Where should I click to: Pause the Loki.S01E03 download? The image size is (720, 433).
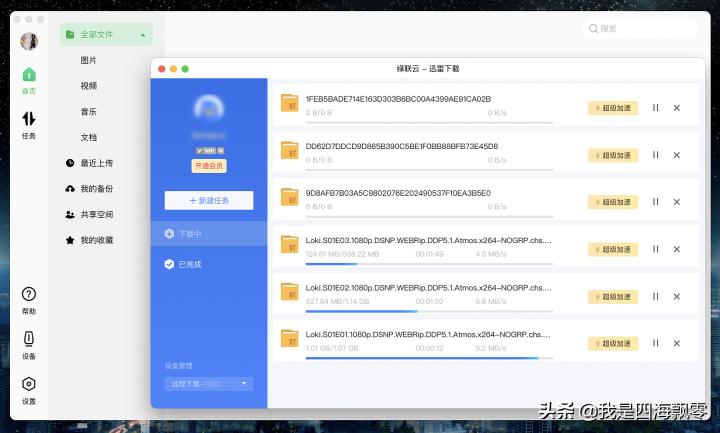[x=656, y=249]
